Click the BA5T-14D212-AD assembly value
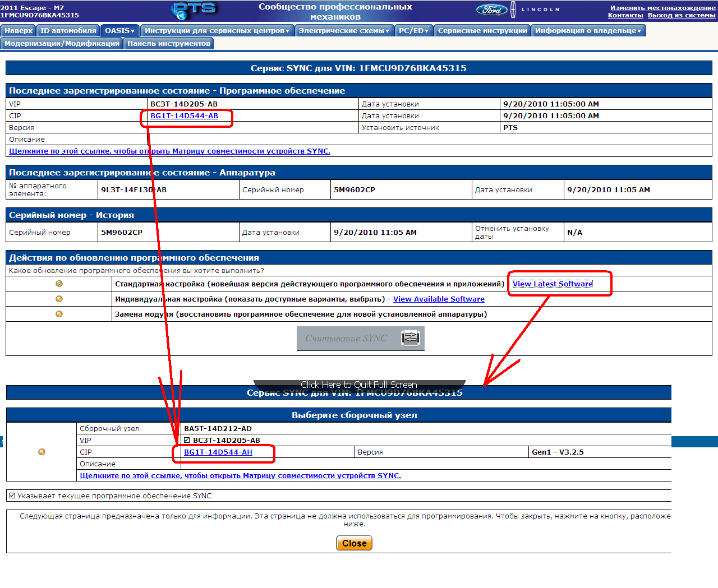 click(x=218, y=429)
